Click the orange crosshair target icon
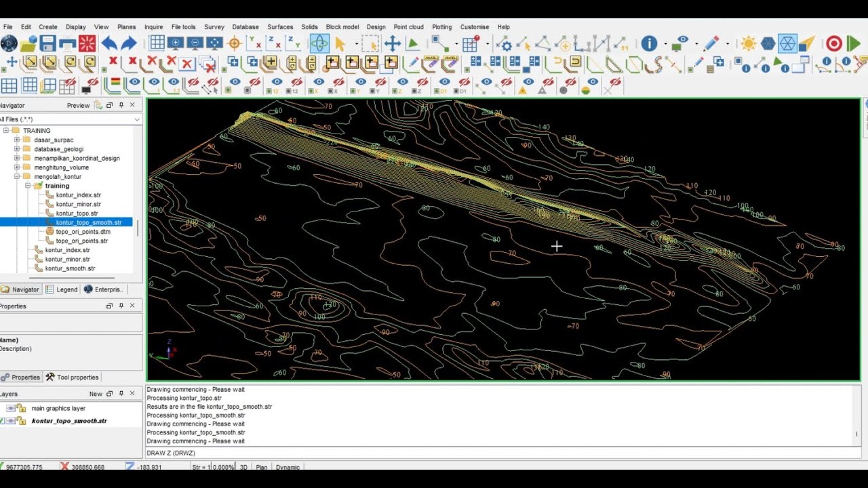The image size is (868, 488). coord(235,43)
